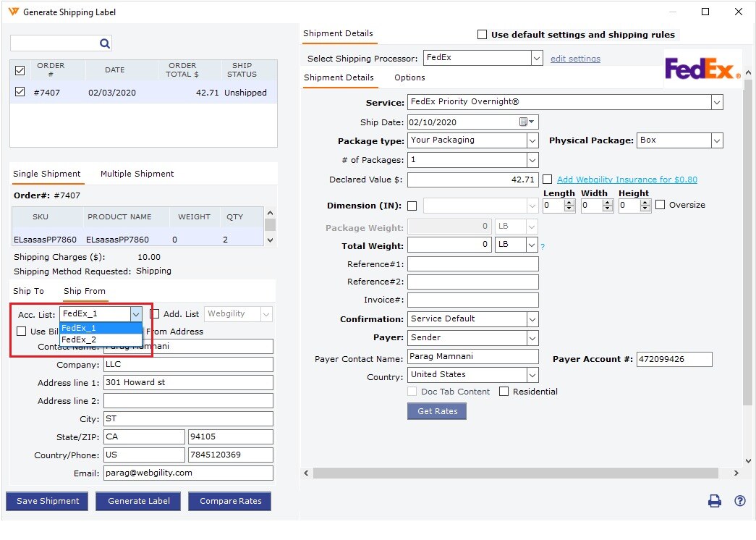
Task: Click Compare Rates button
Action: pyautogui.click(x=230, y=501)
